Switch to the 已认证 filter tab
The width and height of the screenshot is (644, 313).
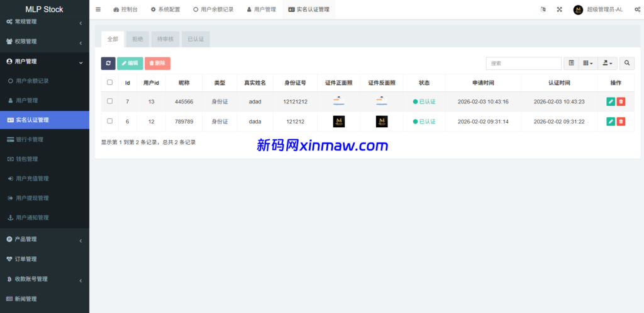[196, 40]
